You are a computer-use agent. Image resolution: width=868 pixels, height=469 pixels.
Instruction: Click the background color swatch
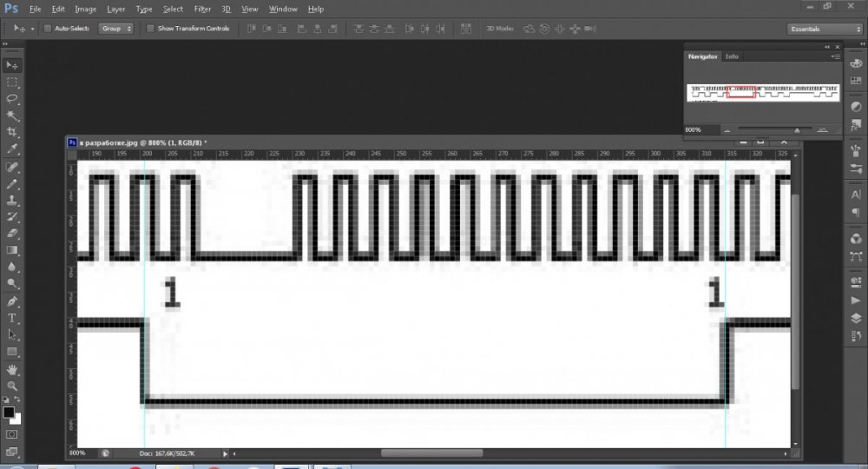click(17, 419)
